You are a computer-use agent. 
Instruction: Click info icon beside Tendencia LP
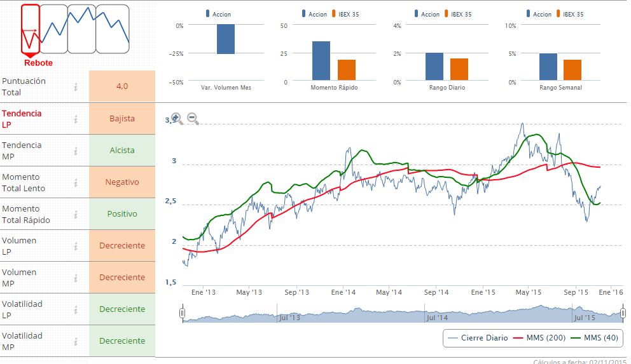(x=76, y=119)
